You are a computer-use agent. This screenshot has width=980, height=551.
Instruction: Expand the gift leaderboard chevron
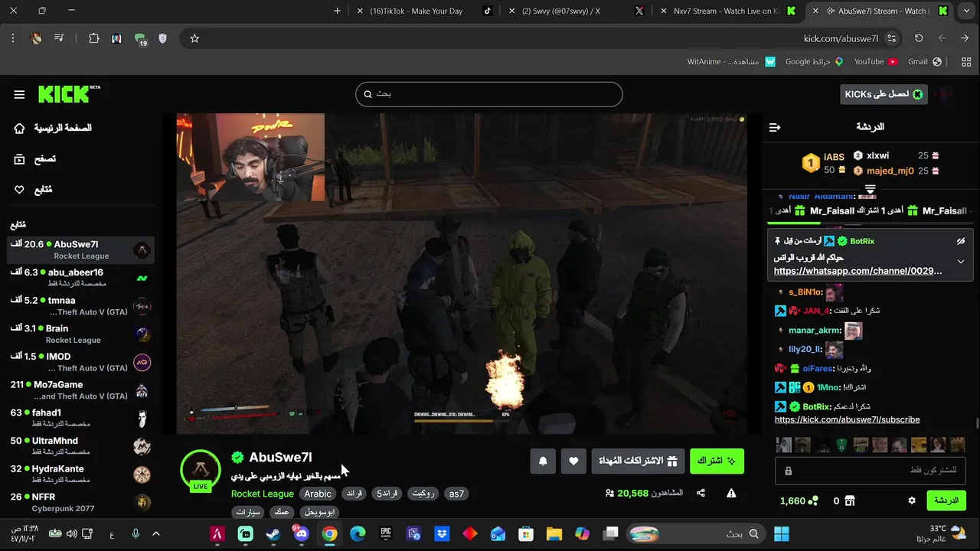pyautogui.click(x=870, y=189)
